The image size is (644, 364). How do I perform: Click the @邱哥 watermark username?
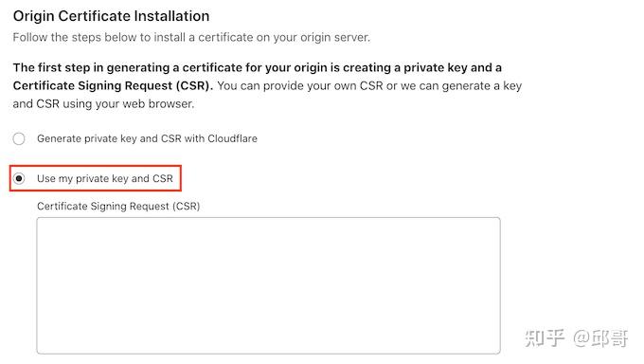pos(600,338)
